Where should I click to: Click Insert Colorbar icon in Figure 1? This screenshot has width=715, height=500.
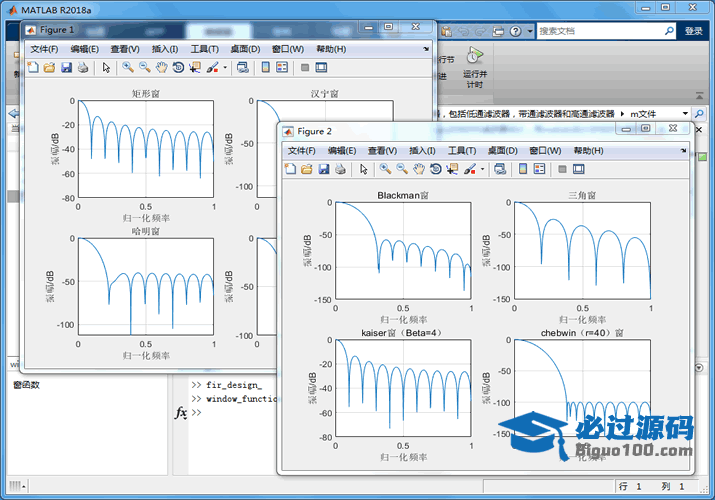[265, 67]
